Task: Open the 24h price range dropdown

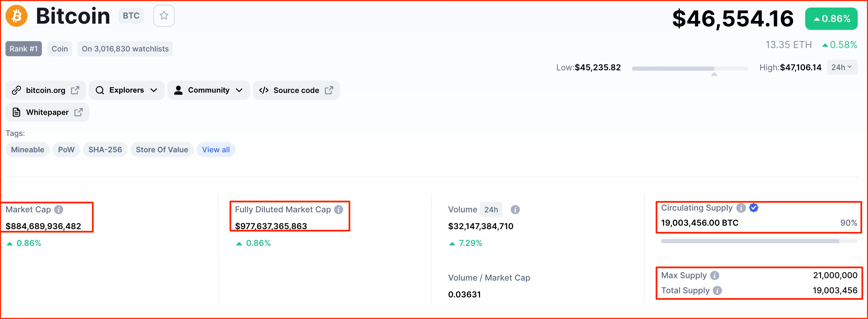Action: (x=842, y=67)
